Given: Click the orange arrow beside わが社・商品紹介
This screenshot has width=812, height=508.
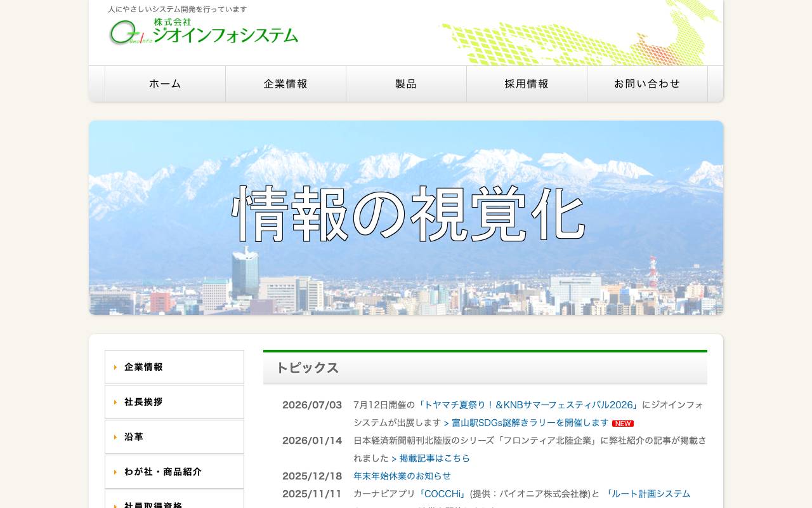Looking at the screenshot, I should pyautogui.click(x=115, y=472).
